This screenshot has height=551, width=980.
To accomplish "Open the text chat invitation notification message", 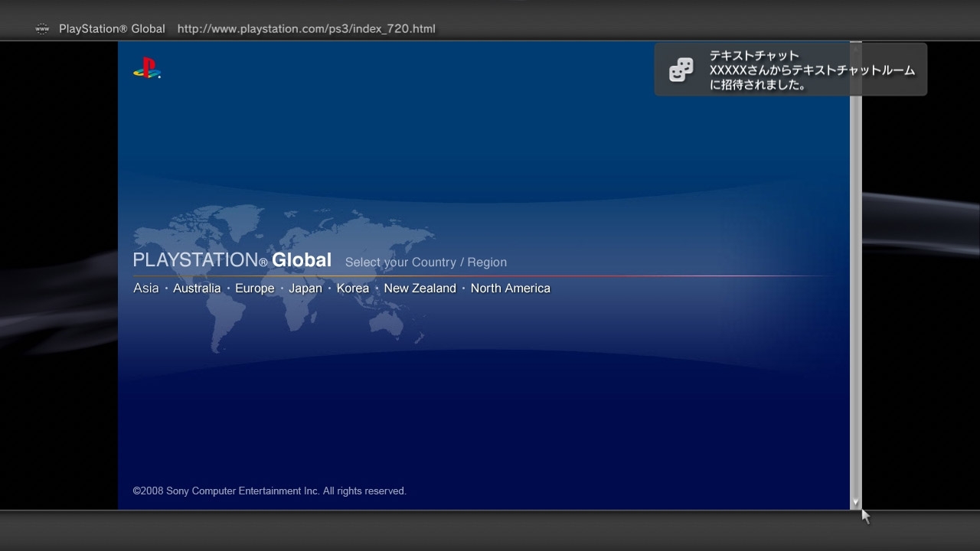I will 812,70.
